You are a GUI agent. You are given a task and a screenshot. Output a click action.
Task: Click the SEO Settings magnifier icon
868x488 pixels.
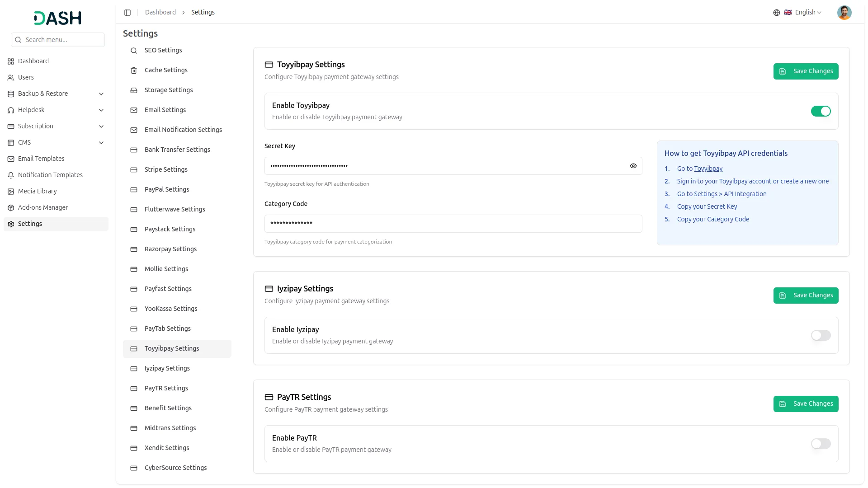134,51
